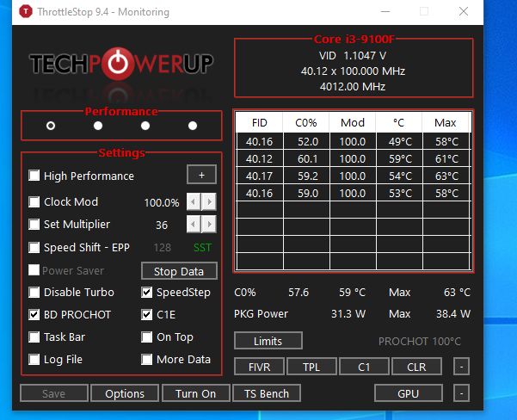Click the FID column header
Image resolution: width=517 pixels, height=420 pixels.
pos(260,123)
